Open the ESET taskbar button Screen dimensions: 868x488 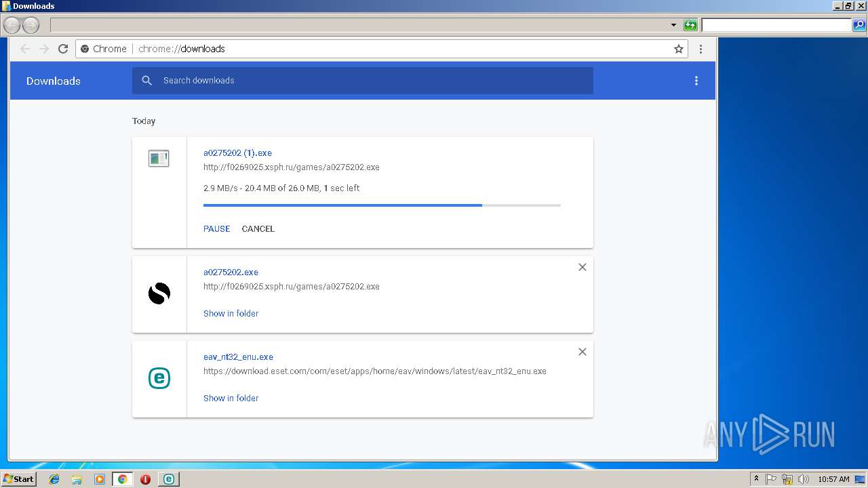coord(168,479)
